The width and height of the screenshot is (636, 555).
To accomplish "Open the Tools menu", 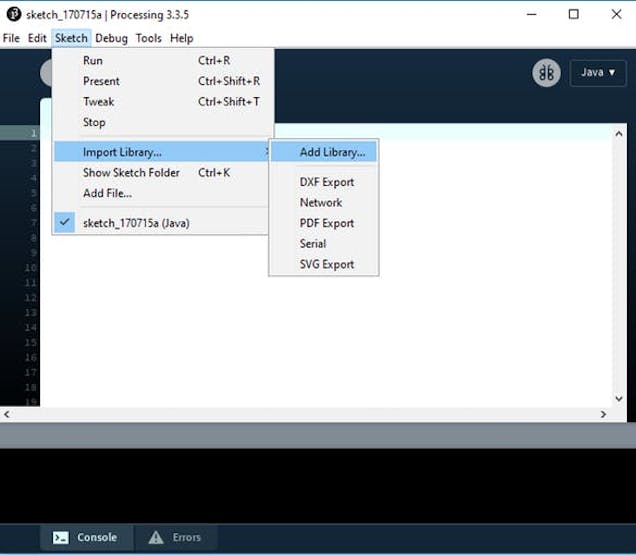I will coord(148,38).
